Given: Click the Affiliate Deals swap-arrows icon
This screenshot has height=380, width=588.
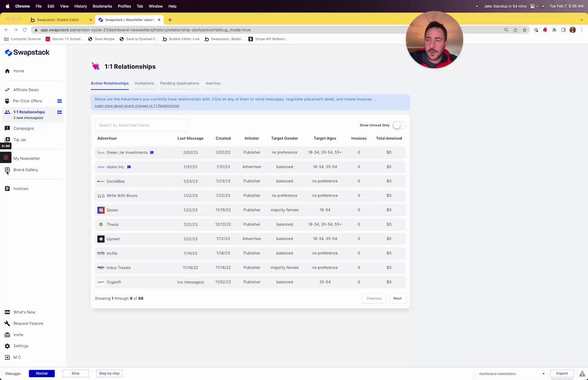Looking at the screenshot, I should (7, 90).
